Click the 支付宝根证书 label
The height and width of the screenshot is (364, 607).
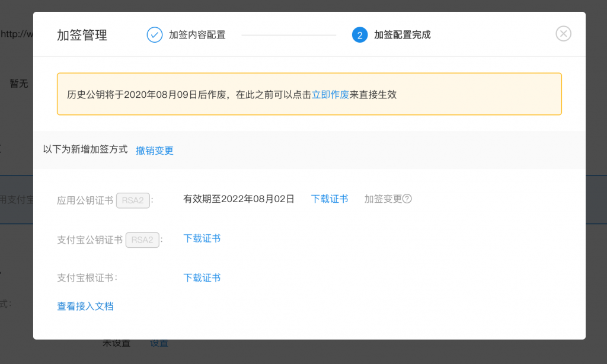[x=87, y=277]
